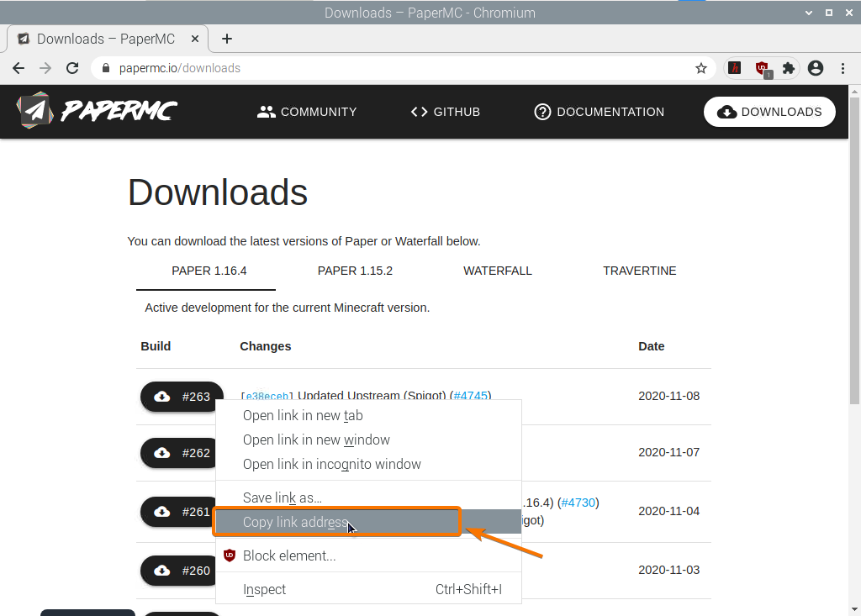The width and height of the screenshot is (861, 616).
Task: Open the GitHub nav link
Action: [446, 112]
